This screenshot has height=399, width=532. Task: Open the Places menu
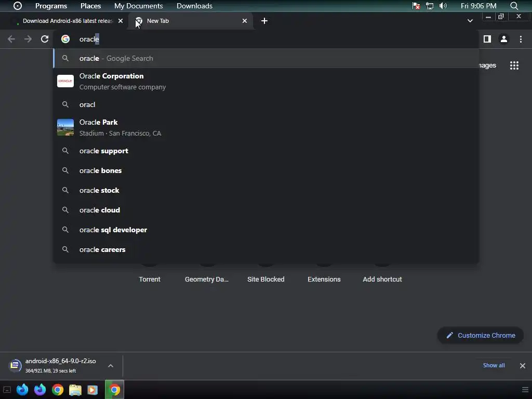(x=90, y=6)
